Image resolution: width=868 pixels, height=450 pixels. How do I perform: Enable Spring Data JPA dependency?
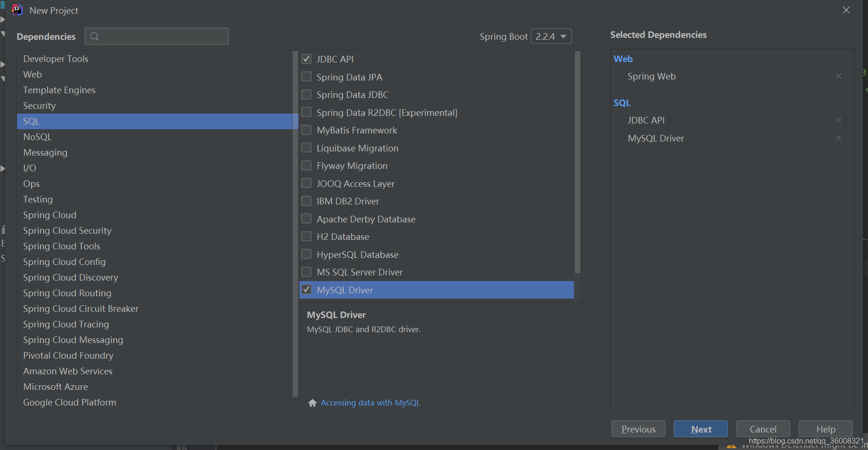(x=306, y=77)
